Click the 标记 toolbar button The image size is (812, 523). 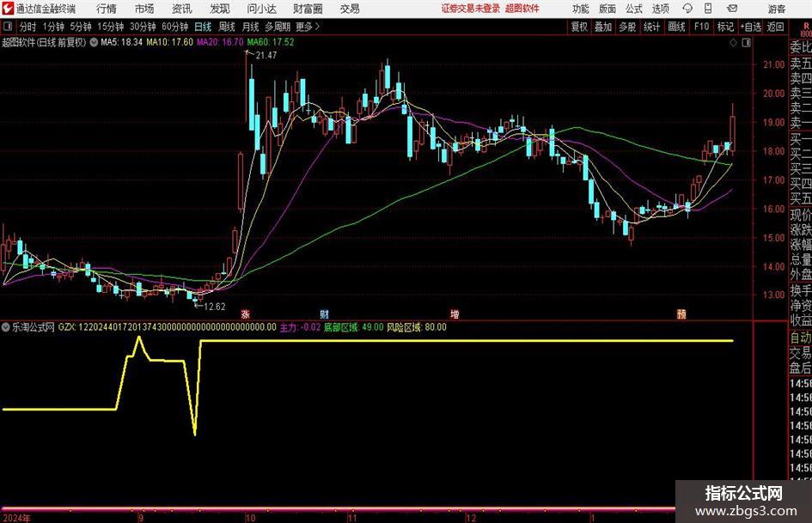tap(725, 27)
